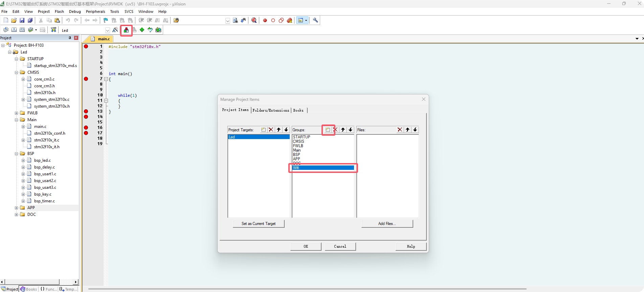
Task: Open the Configuration wrench icon
Action: click(315, 20)
